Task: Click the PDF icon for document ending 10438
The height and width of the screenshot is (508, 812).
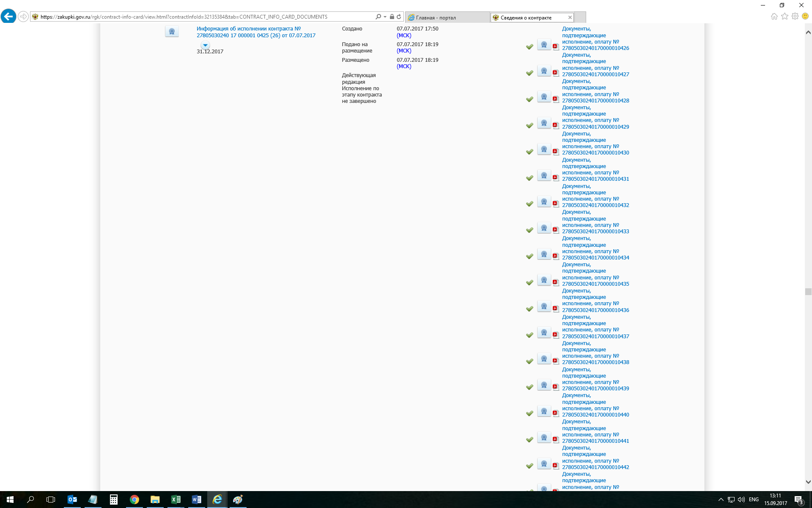Action: click(556, 361)
